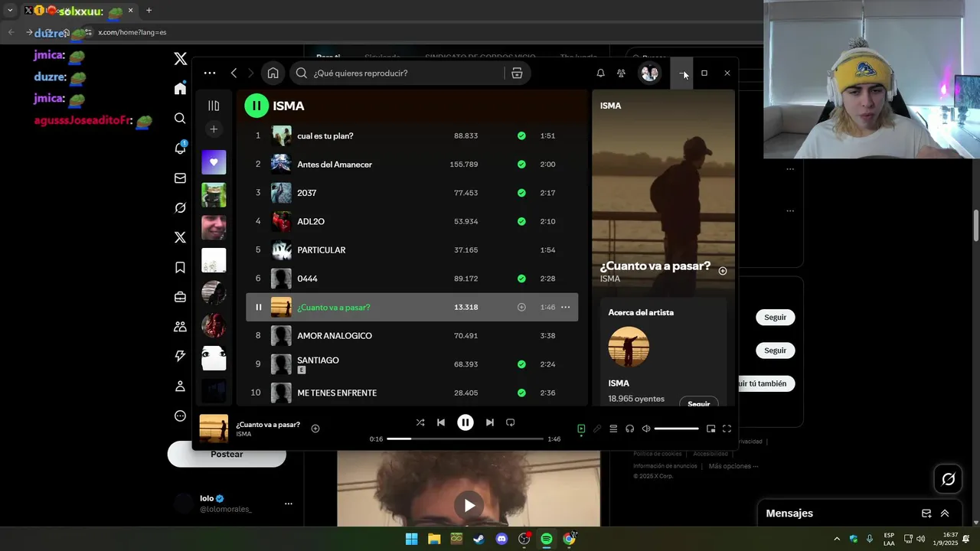Image resolution: width=980 pixels, height=551 pixels.
Task: Open the Spotify Browse icon in the search bar
Action: click(517, 73)
